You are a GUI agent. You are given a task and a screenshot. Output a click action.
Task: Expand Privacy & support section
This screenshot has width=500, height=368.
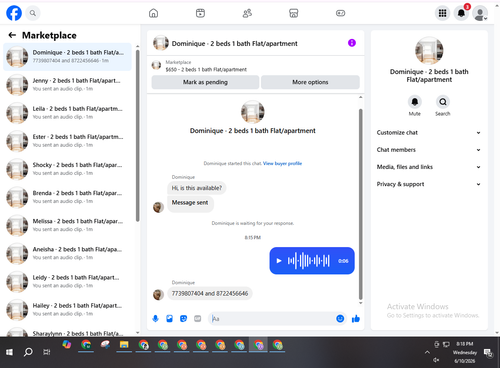click(429, 184)
